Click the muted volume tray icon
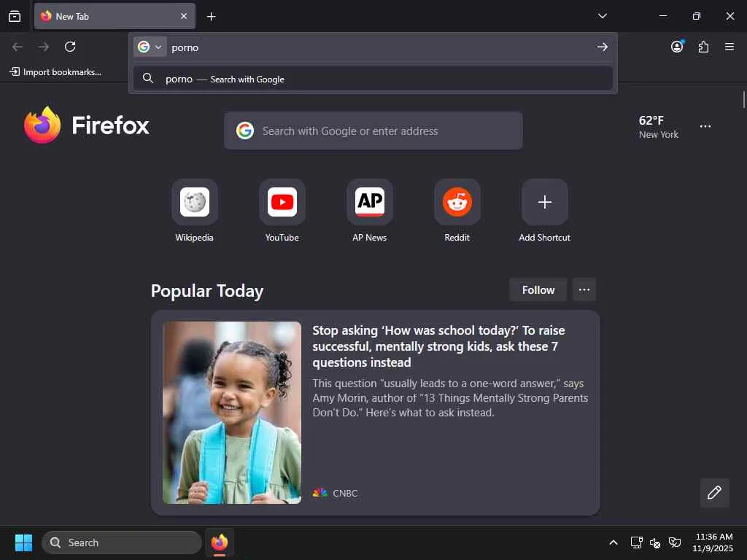Viewport: 747px width, 560px height. (655, 542)
